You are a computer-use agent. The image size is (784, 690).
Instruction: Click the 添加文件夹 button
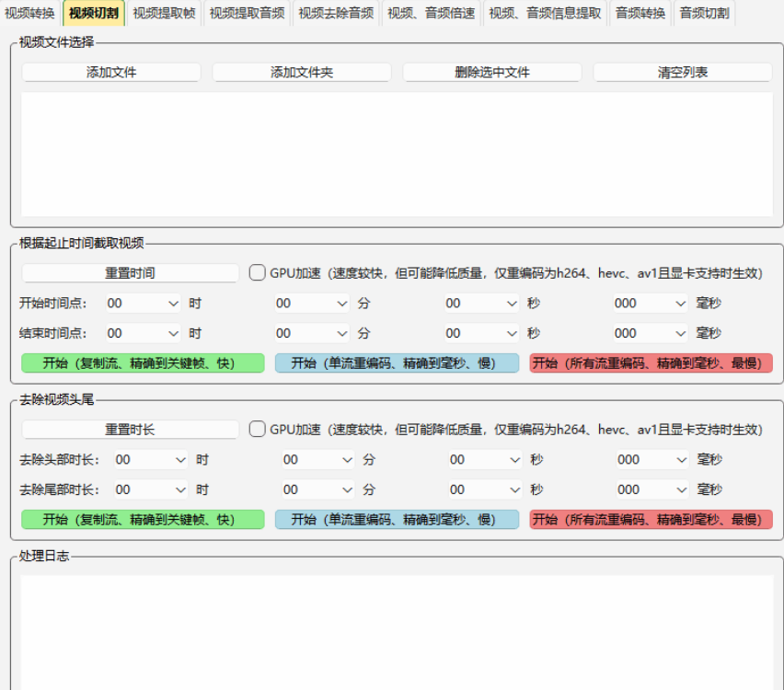pyautogui.click(x=302, y=73)
